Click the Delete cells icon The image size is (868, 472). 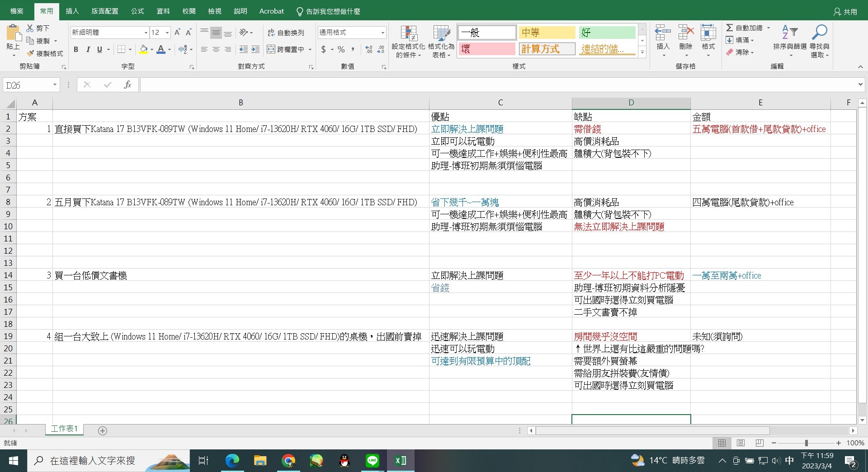(x=686, y=33)
